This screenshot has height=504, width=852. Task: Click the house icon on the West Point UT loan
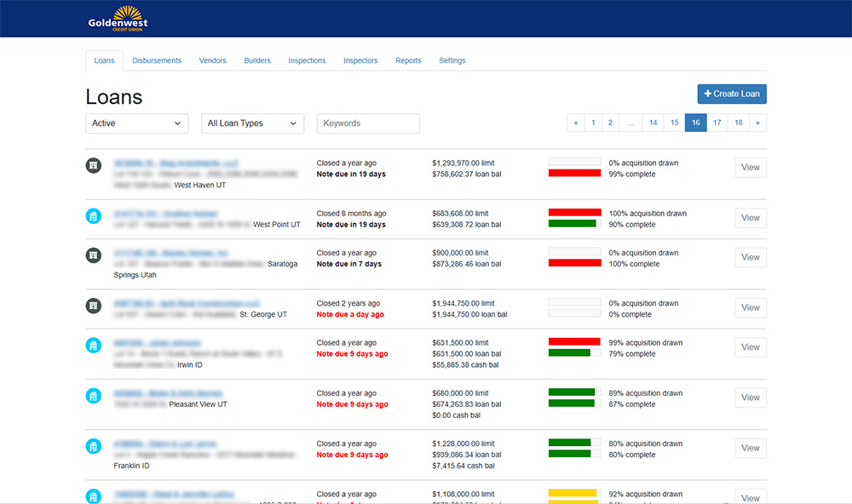94,215
